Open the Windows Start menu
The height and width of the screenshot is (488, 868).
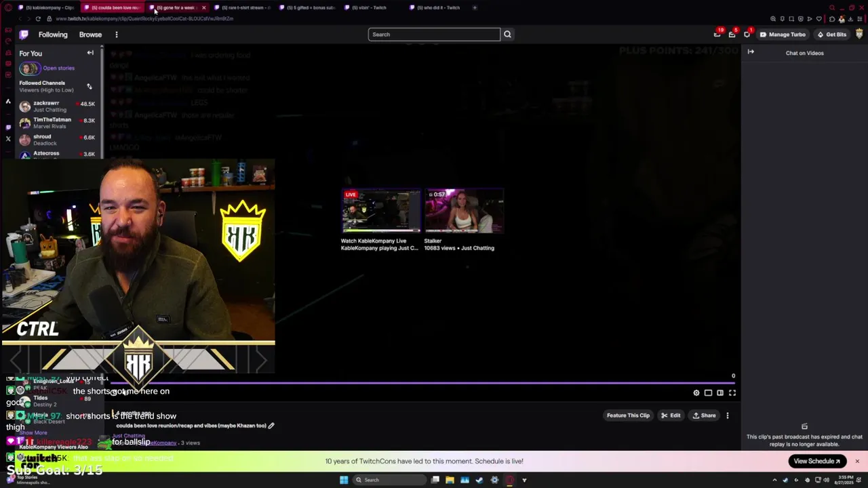[344, 480]
